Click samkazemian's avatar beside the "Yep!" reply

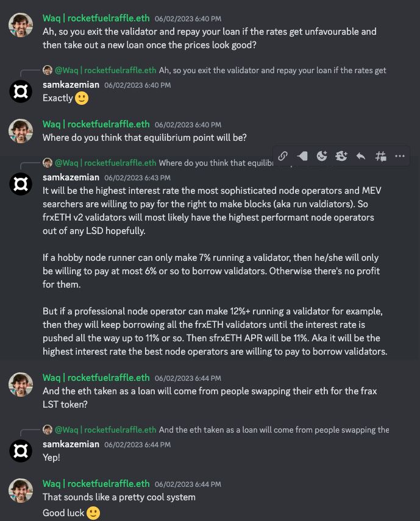(x=21, y=450)
